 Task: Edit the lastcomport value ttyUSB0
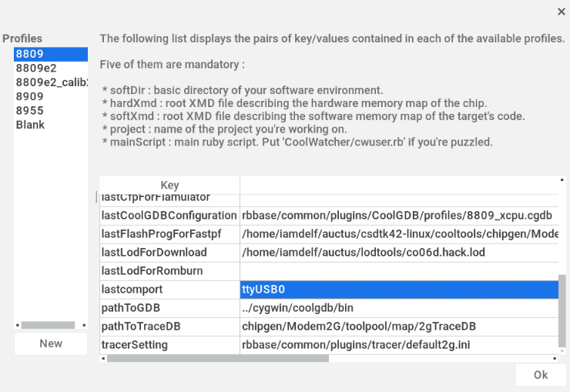(x=399, y=290)
